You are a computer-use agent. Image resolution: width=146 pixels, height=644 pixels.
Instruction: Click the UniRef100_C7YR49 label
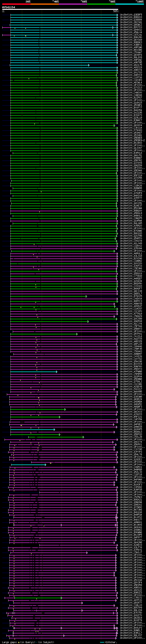point(131,276)
